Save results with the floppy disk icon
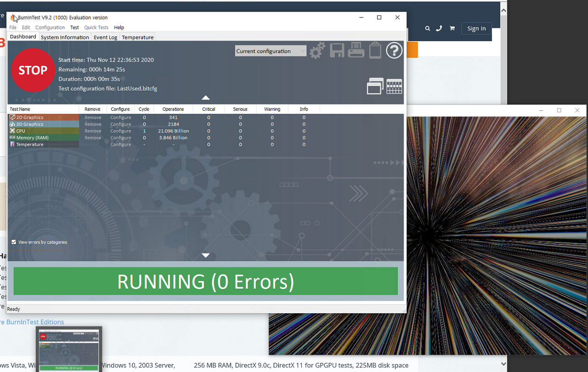The height and width of the screenshot is (372, 588). point(337,51)
